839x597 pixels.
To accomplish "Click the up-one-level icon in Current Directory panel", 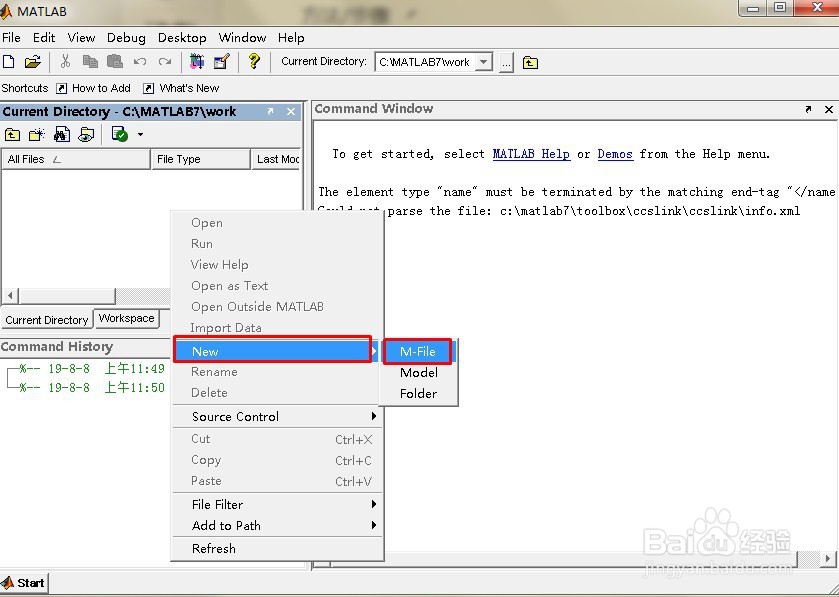I will pos(12,134).
